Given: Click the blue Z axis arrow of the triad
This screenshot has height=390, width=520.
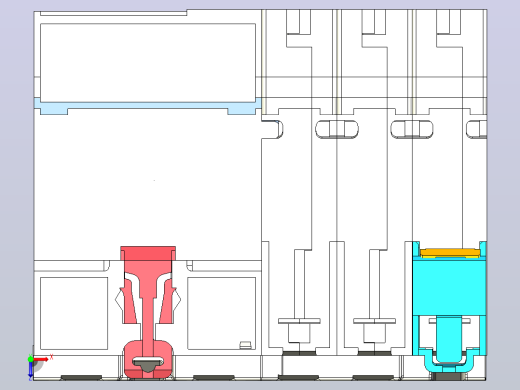Looking at the screenshot, I should coord(31,369).
